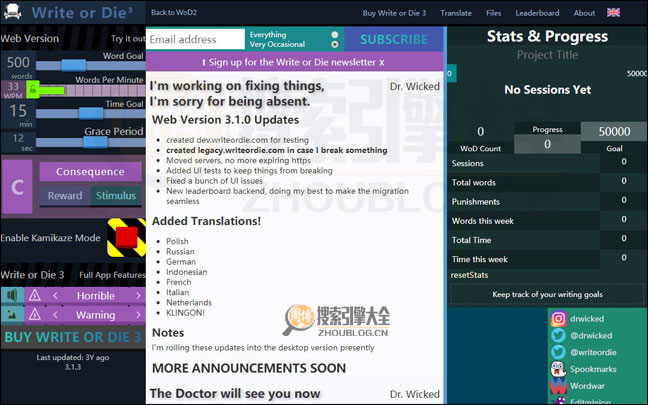Viewport: 648px width, 405px height.
Task: Go to next sound option after Horrible
Action: 138,295
